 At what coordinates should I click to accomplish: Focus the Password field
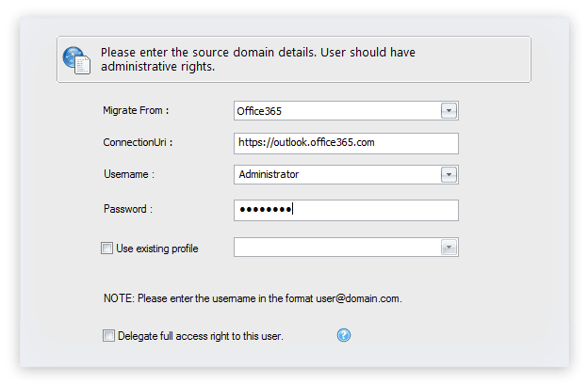[345, 210]
